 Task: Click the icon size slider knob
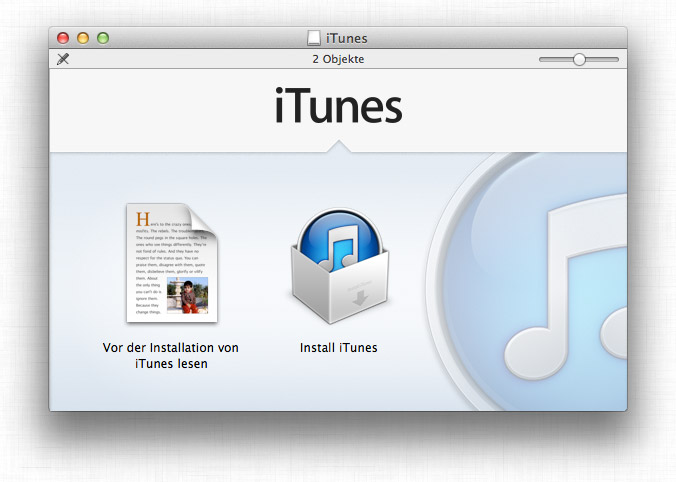click(579, 60)
